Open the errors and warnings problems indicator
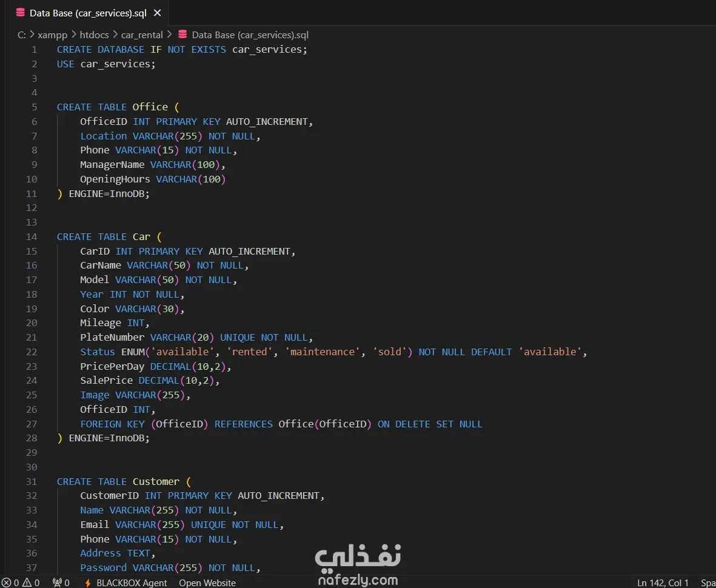The width and height of the screenshot is (716, 588). [21, 583]
